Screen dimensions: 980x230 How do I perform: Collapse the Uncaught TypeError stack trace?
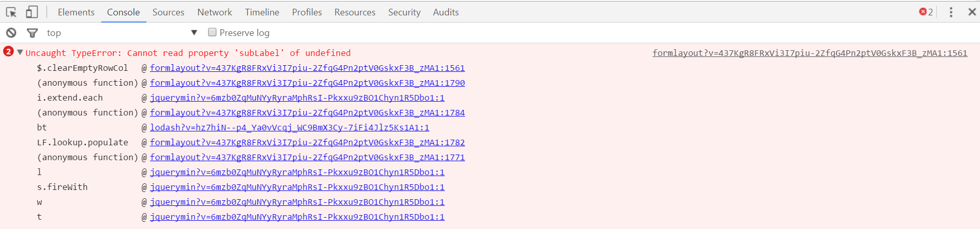[x=20, y=52]
